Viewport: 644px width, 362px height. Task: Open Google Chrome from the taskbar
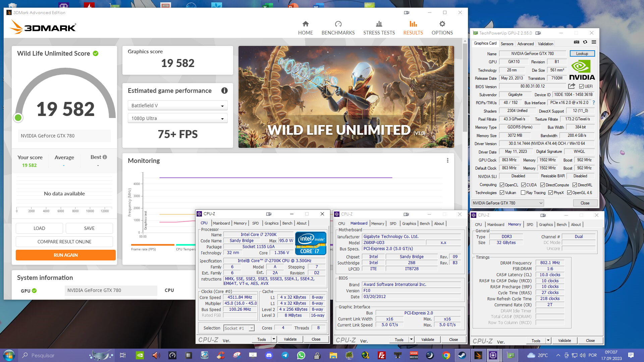coord(446,355)
